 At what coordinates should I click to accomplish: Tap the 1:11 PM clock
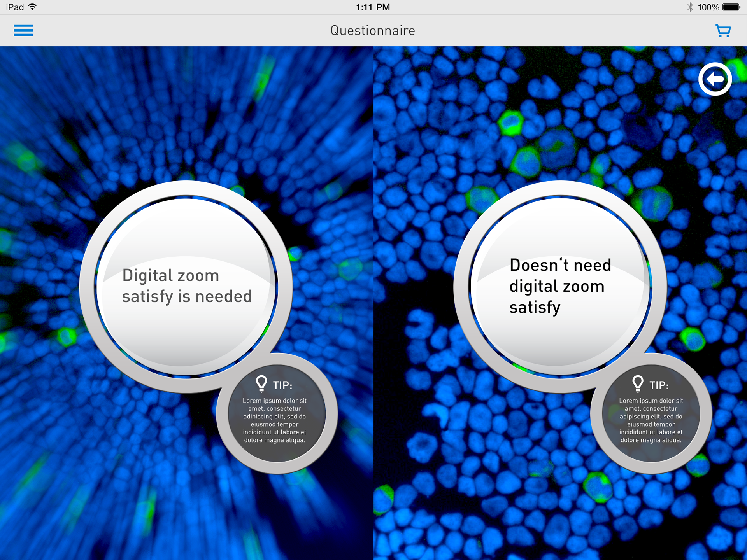coord(373,7)
